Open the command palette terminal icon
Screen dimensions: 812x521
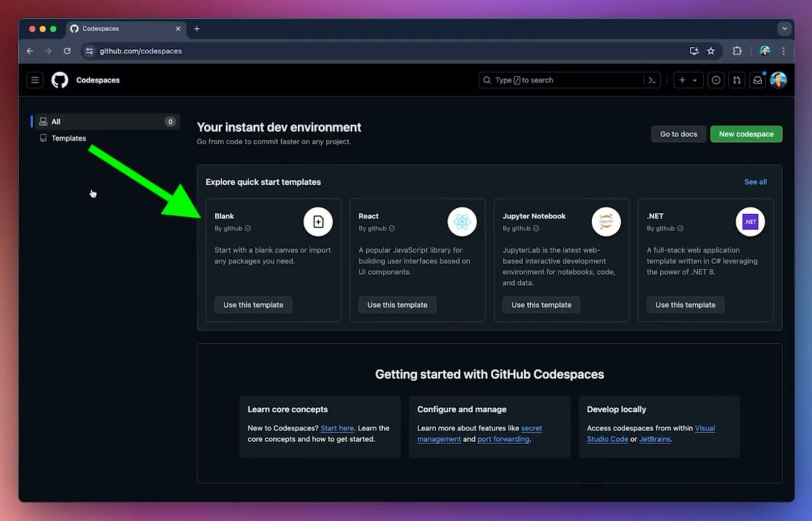[x=652, y=80]
